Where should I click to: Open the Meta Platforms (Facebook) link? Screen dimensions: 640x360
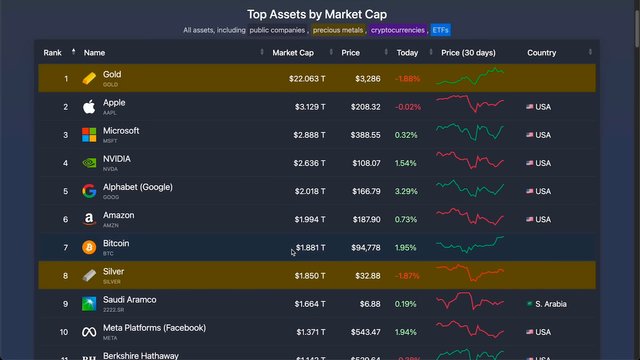pyautogui.click(x=154, y=328)
